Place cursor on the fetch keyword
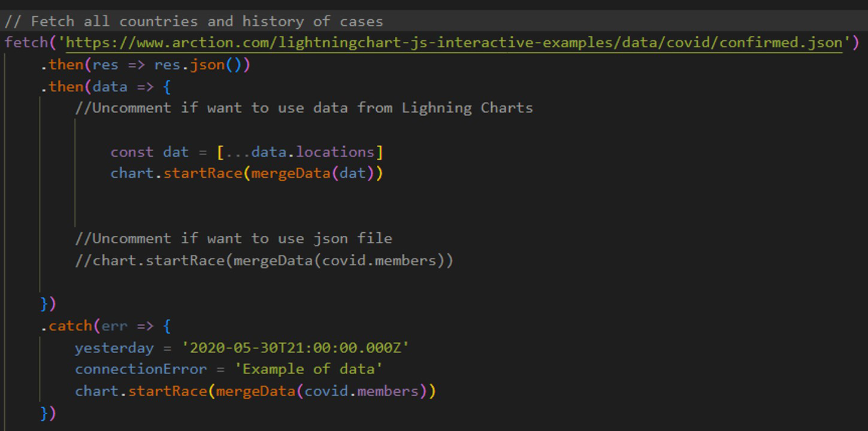Screen dimensions: 868x431 26,43
